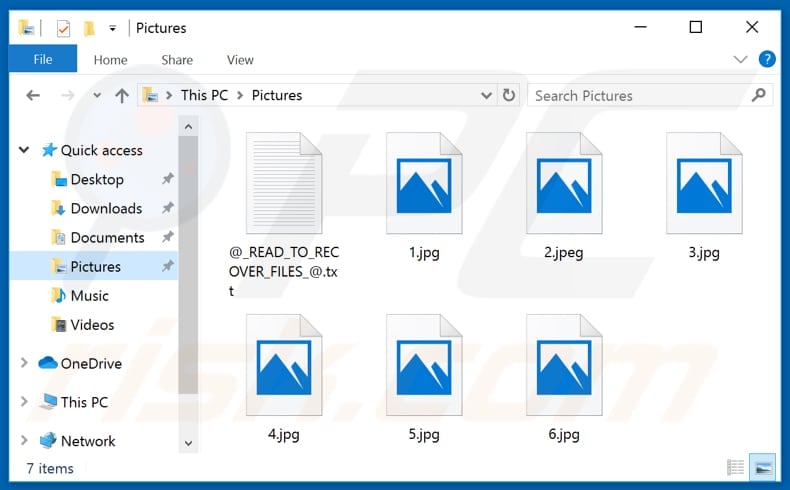Click the navigation pane vertical scrollbar
This screenshot has height=490, width=790.
[187, 280]
